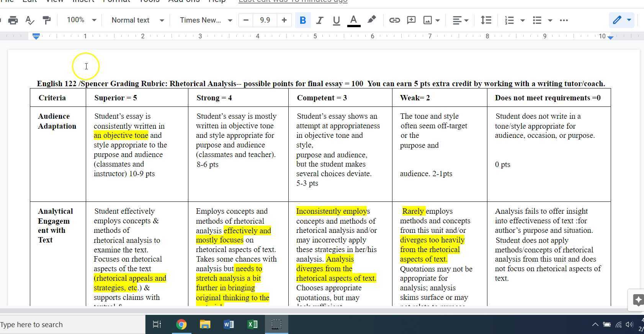Viewport: 644px width, 334px height.
Task: Open Chrome from the taskbar
Action: click(x=181, y=324)
